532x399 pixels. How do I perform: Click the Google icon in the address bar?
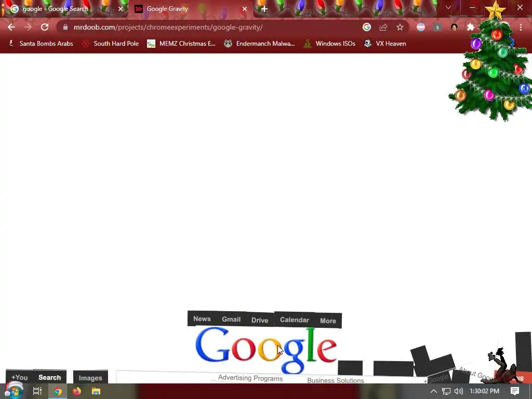[366, 27]
